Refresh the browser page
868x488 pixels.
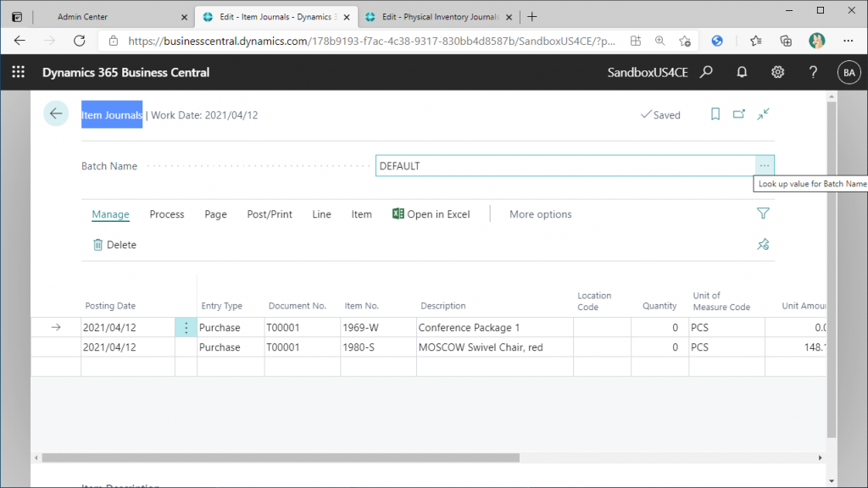click(x=80, y=41)
